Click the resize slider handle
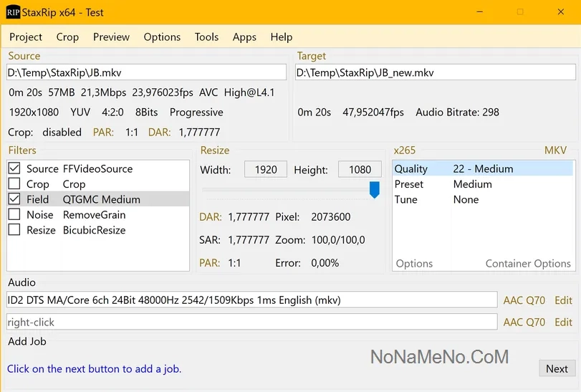Image resolution: width=581 pixels, height=392 pixels. pos(374,190)
